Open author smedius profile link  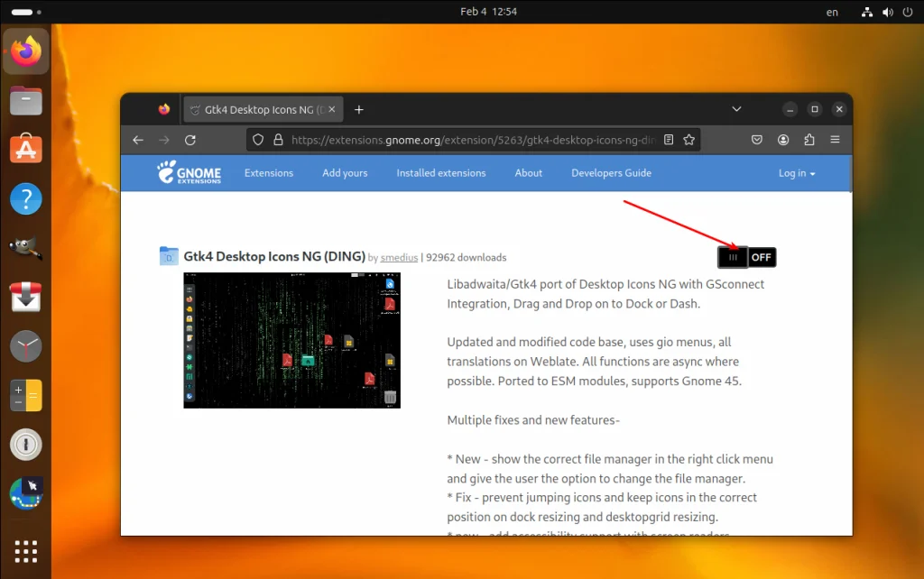[x=399, y=257]
